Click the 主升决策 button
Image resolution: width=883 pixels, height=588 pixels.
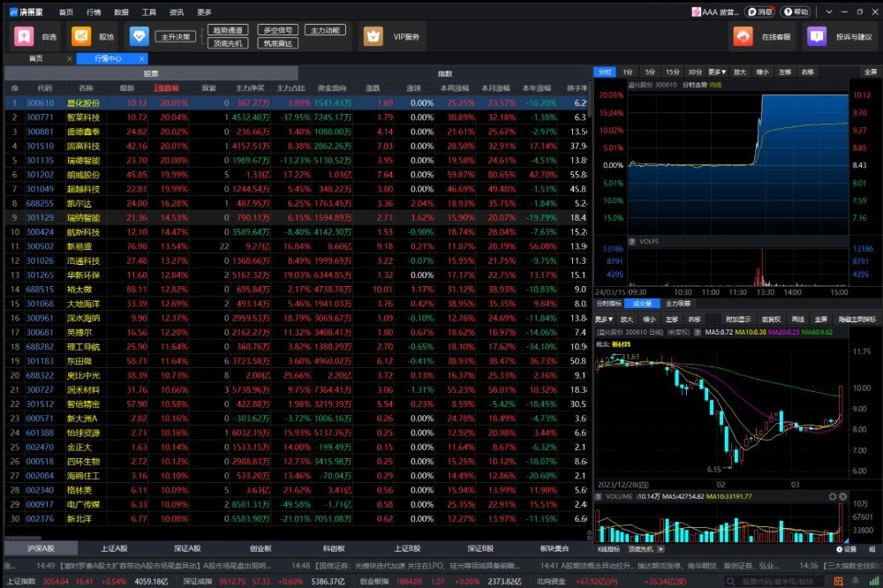click(x=175, y=37)
